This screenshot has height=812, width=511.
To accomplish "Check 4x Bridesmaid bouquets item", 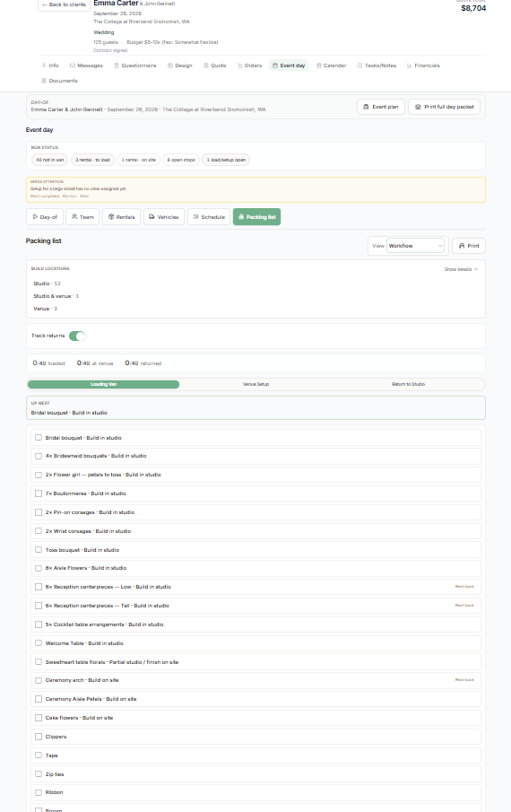I will coord(39,456).
